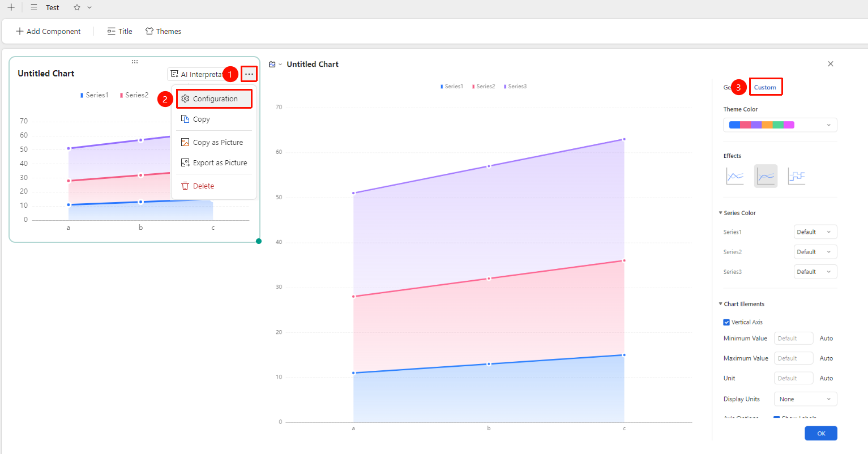Screen dimensions: 868x454
Task: Expand the chevron next to the star
Action: (89, 7)
